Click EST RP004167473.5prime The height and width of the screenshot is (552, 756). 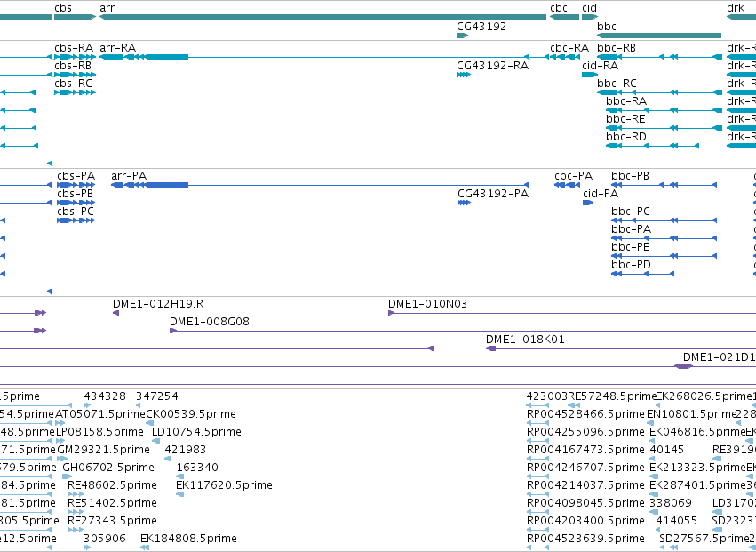point(585,450)
